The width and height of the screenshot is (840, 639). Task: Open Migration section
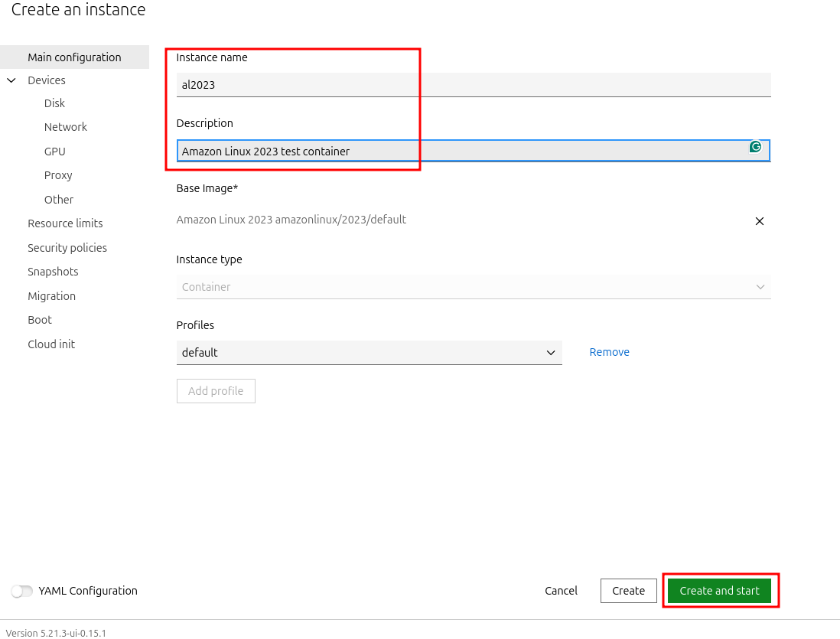(x=51, y=296)
